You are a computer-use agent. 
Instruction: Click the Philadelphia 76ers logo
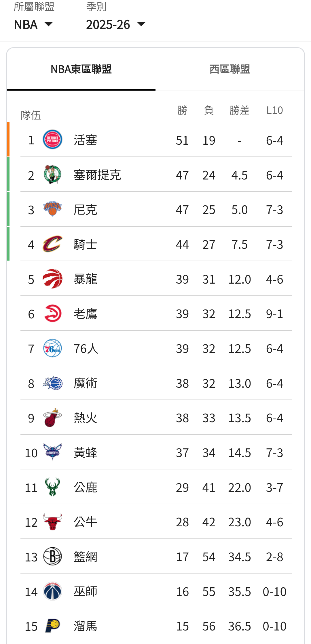(52, 348)
